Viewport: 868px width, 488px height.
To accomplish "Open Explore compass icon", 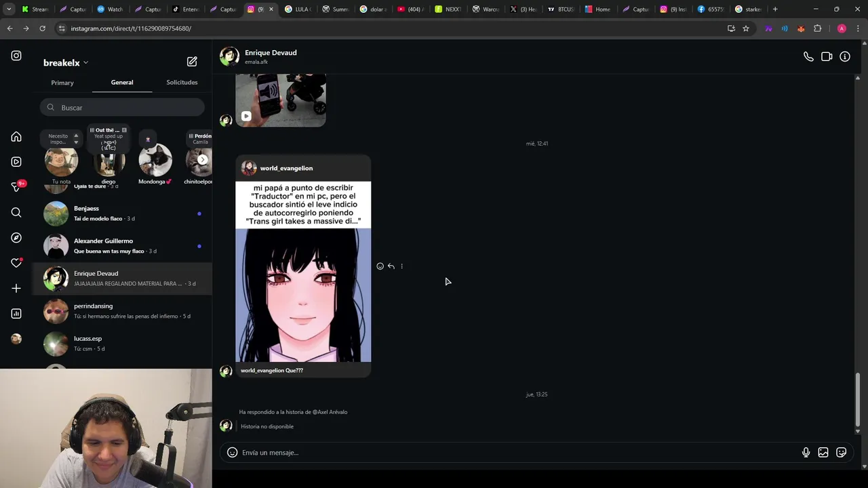I will tap(16, 238).
